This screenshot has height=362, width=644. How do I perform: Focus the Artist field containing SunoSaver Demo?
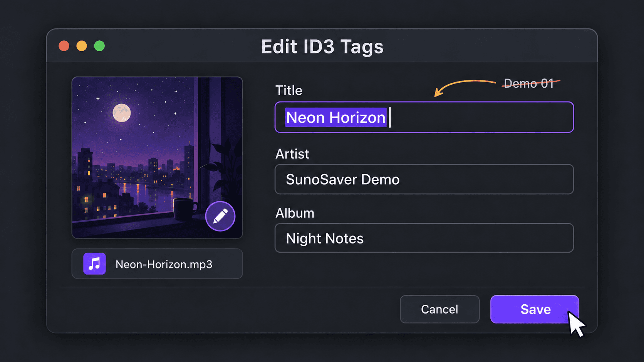click(x=424, y=179)
